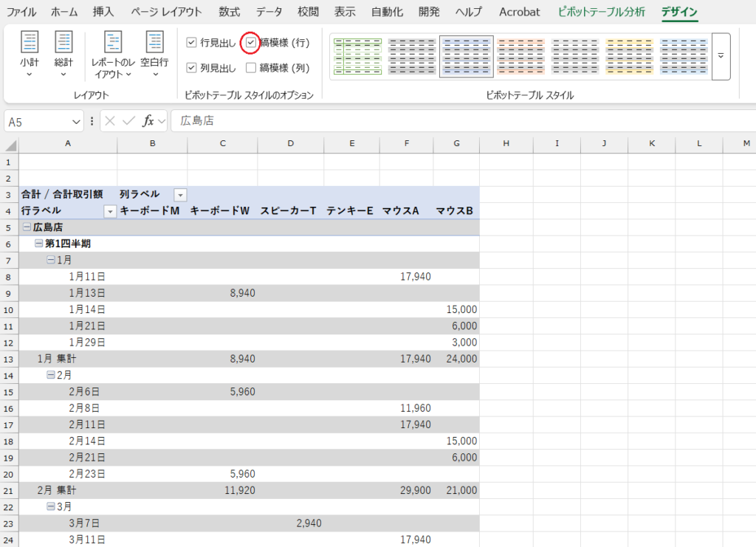756x547 pixels.
Task: Toggle the 行見出し checkbox
Action: click(x=192, y=43)
